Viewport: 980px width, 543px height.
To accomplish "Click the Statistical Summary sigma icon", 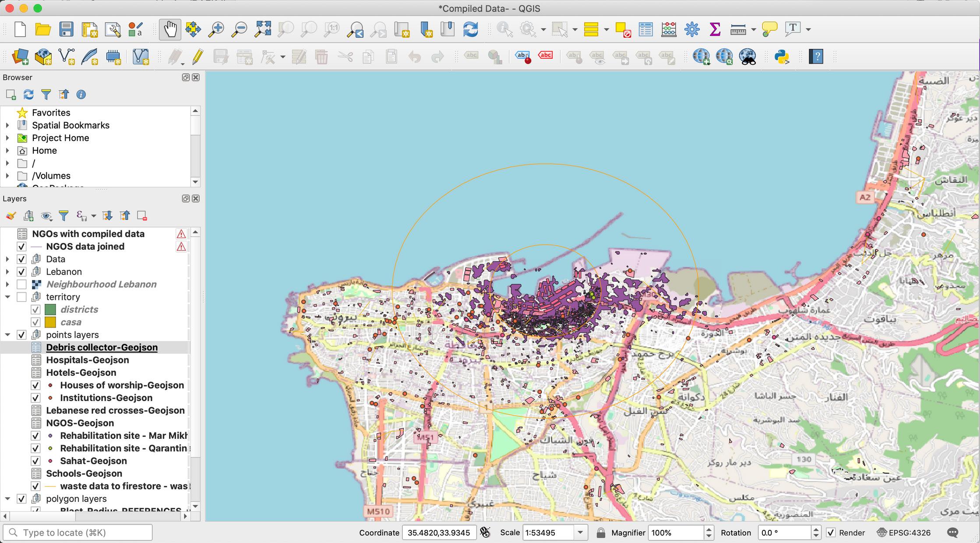I will (x=715, y=29).
